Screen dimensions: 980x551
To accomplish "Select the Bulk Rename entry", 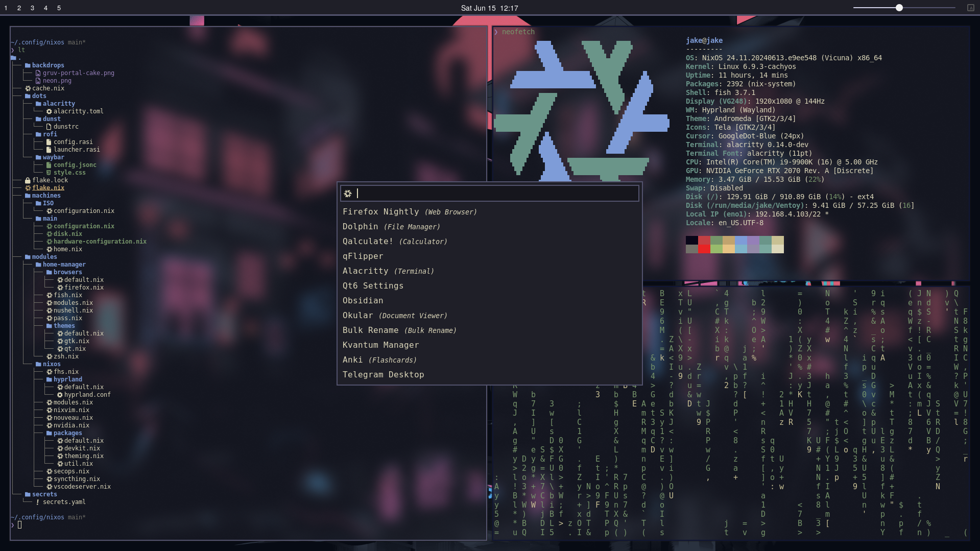I will tap(489, 330).
